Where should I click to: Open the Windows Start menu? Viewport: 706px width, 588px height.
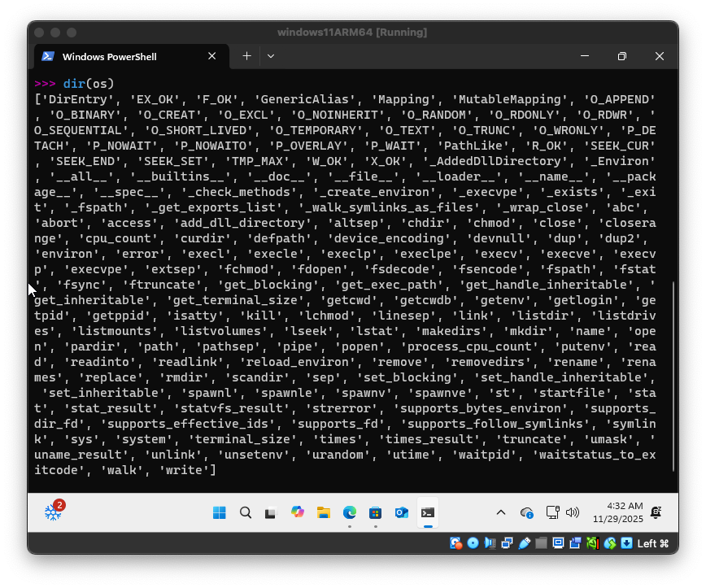click(219, 512)
